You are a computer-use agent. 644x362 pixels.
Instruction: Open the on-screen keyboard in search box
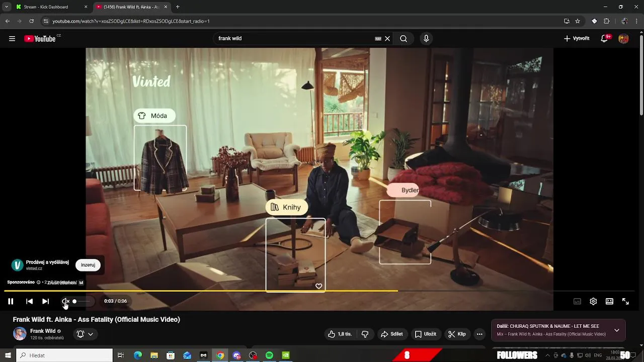pyautogui.click(x=378, y=39)
